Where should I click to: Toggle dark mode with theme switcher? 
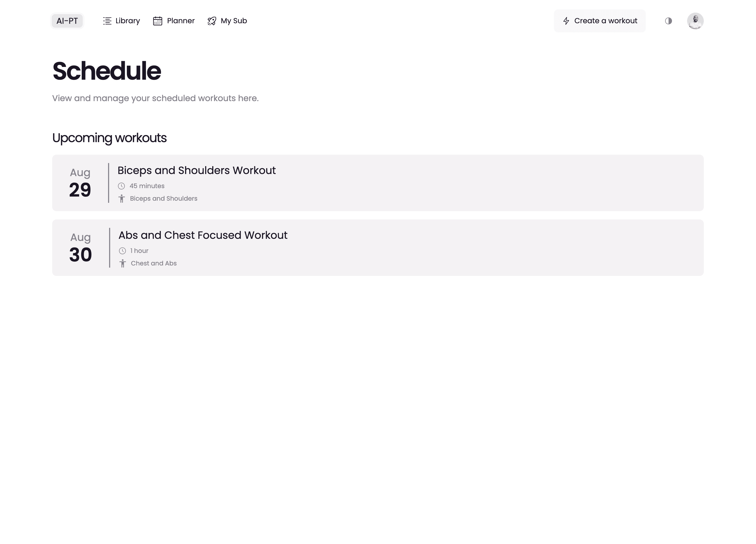coord(669,21)
